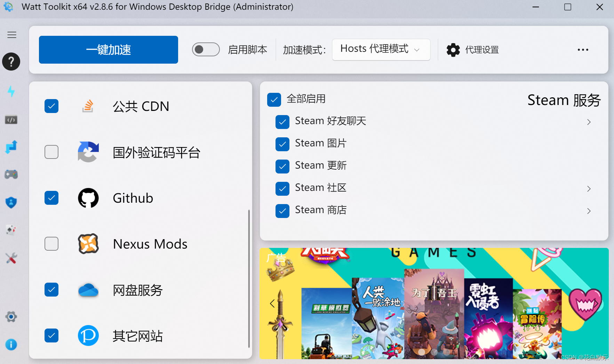Select the 公共 CDN label
Screen dimensions: 614x364
(141, 106)
